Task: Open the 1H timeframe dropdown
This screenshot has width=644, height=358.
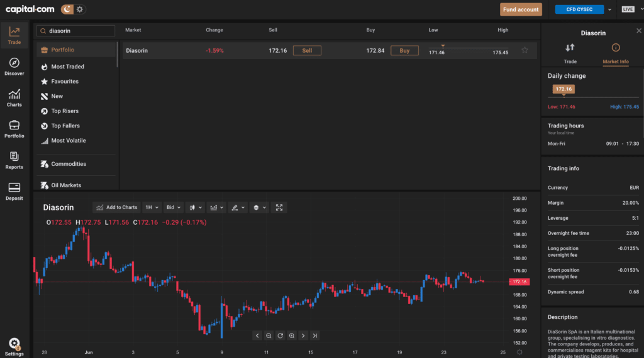Action: point(152,207)
